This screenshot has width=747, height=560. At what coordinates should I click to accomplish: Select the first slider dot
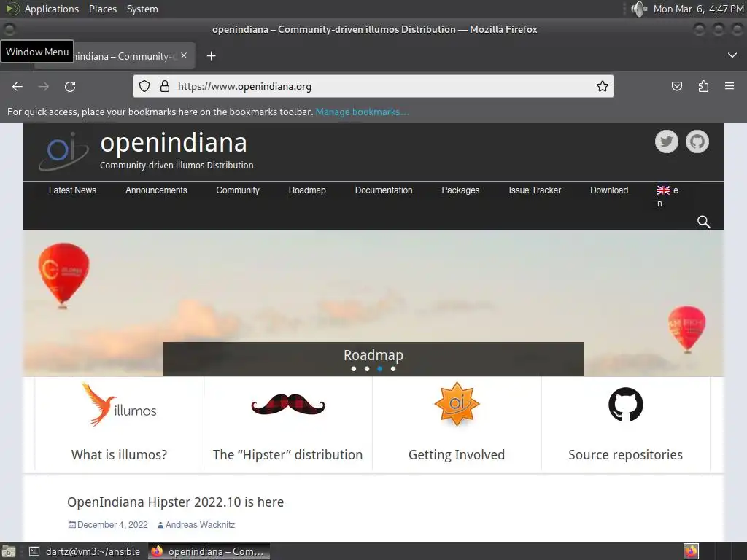354,368
